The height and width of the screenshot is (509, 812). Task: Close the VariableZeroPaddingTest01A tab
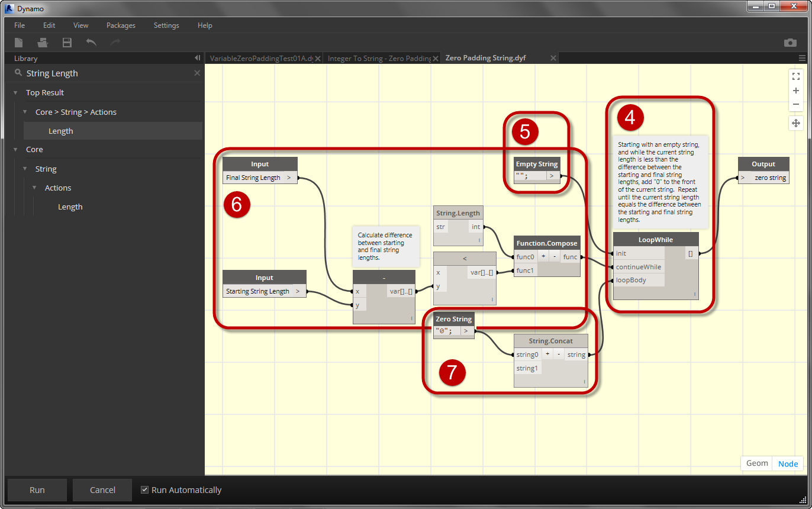coord(318,58)
